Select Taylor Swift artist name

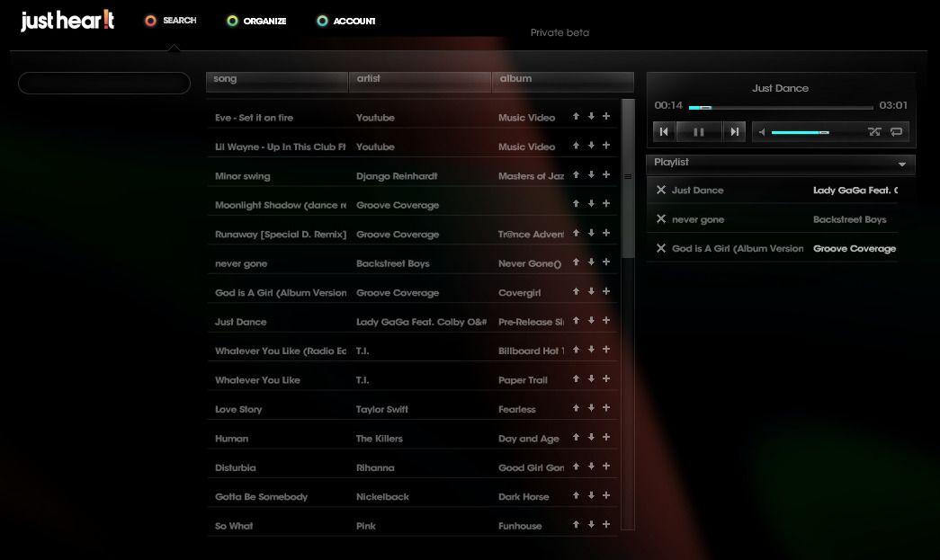382,410
